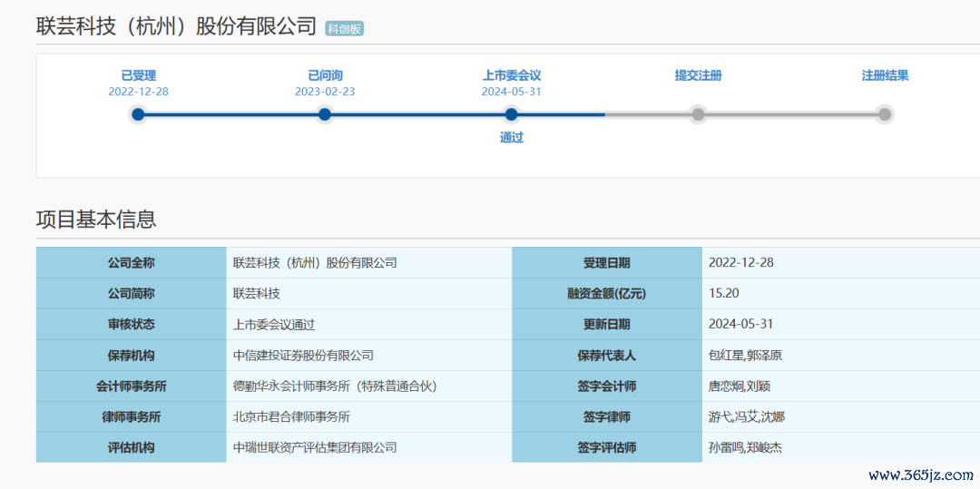Image resolution: width=980 pixels, height=489 pixels.
Task: Select the 上市委会议 timeline node dot
Action: coord(511,114)
